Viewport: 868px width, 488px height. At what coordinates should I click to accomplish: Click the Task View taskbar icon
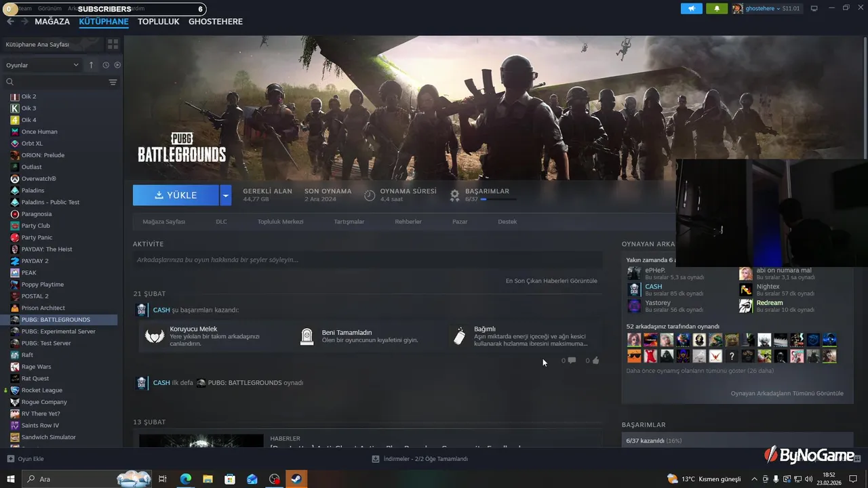click(x=163, y=479)
